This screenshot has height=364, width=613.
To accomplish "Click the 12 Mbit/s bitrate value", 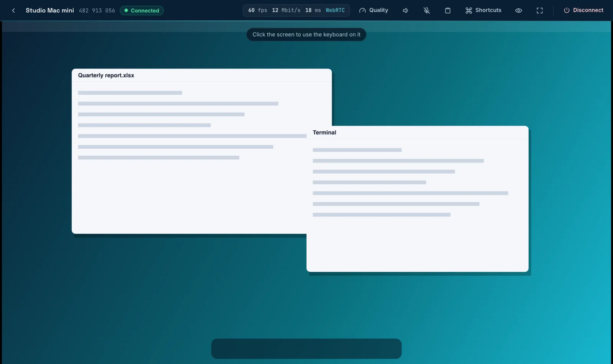I will [x=286, y=10].
